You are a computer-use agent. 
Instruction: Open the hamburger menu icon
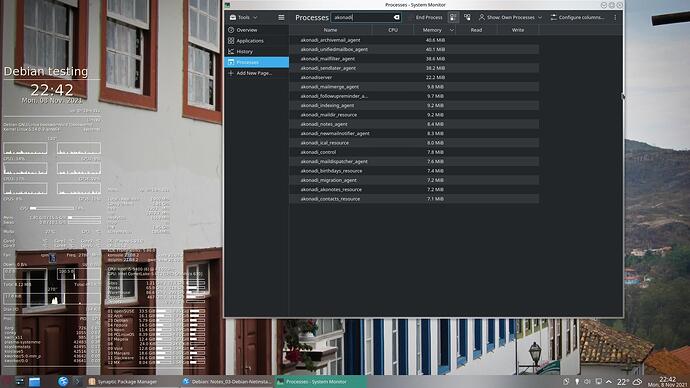click(x=281, y=17)
